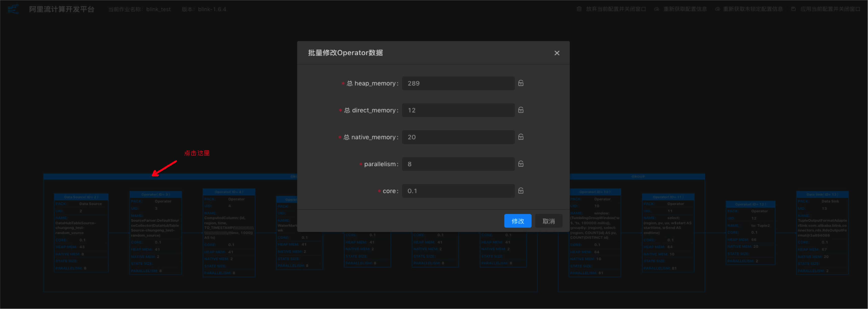Toggle native_memory lock icon

click(x=521, y=137)
